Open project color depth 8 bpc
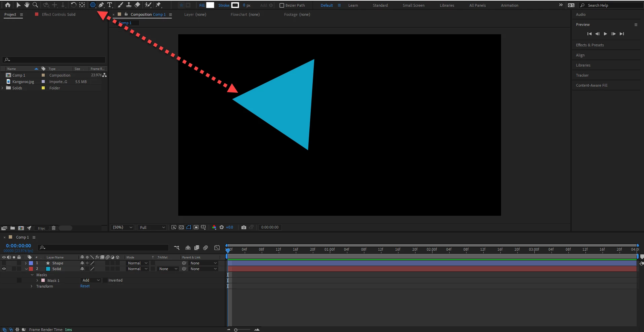Image resolution: width=644 pixels, height=332 pixels. coord(41,229)
